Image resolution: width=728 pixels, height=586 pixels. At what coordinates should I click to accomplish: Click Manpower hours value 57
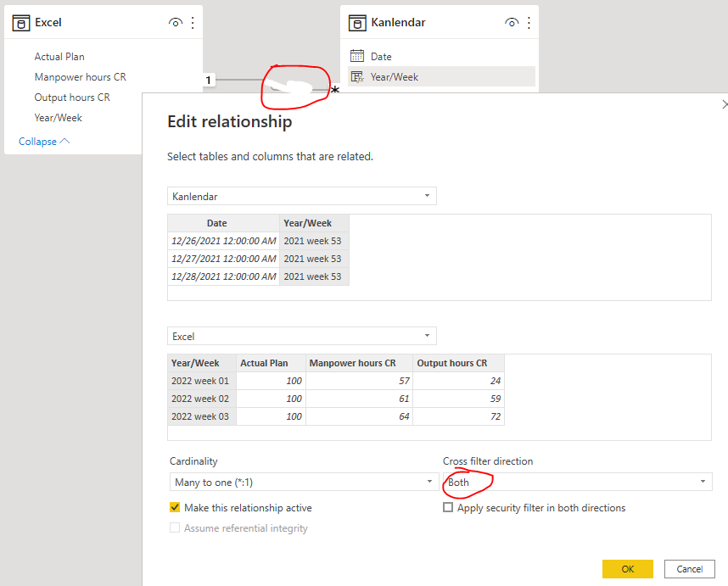(x=360, y=381)
